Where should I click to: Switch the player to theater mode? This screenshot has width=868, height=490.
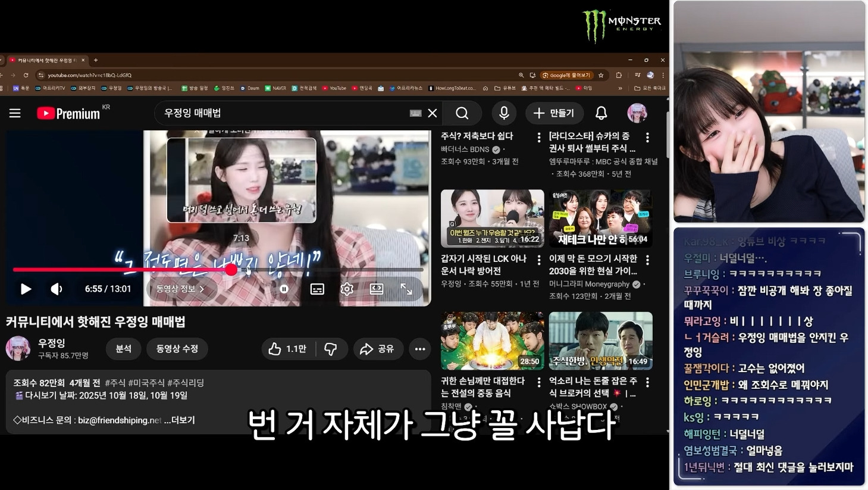377,289
